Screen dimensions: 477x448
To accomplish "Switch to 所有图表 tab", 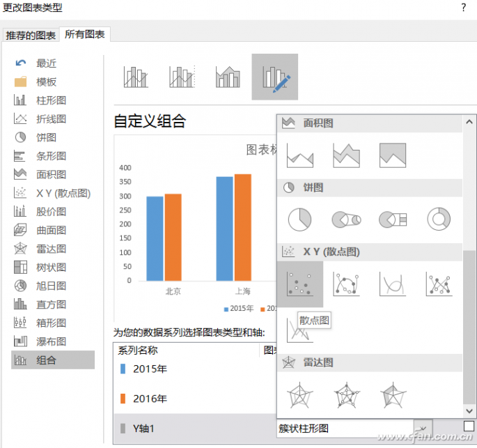I will [x=85, y=34].
